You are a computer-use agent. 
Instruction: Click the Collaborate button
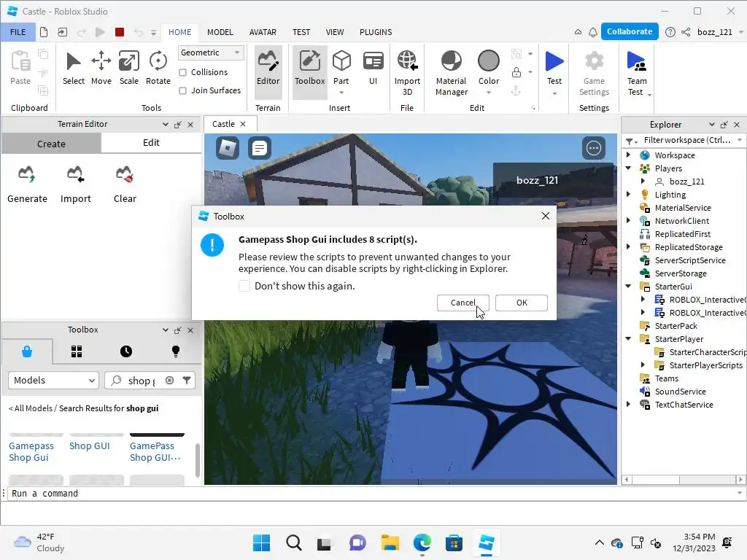click(x=630, y=31)
